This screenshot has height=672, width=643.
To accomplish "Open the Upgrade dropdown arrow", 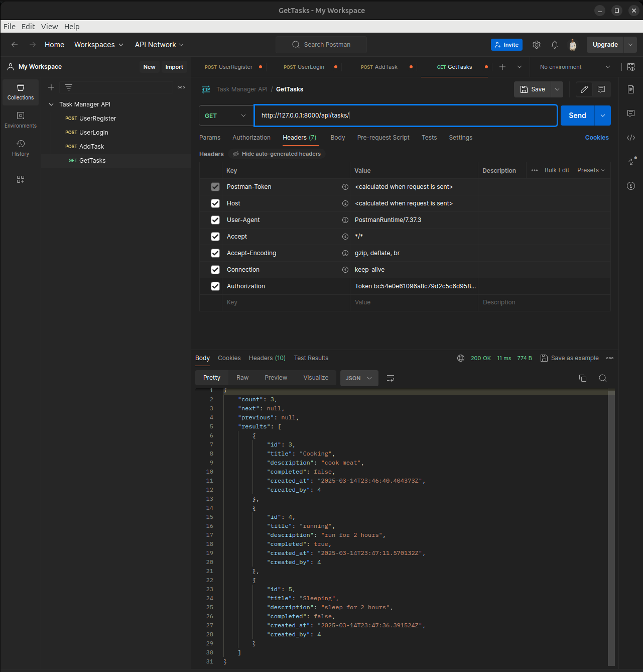I will click(x=630, y=45).
